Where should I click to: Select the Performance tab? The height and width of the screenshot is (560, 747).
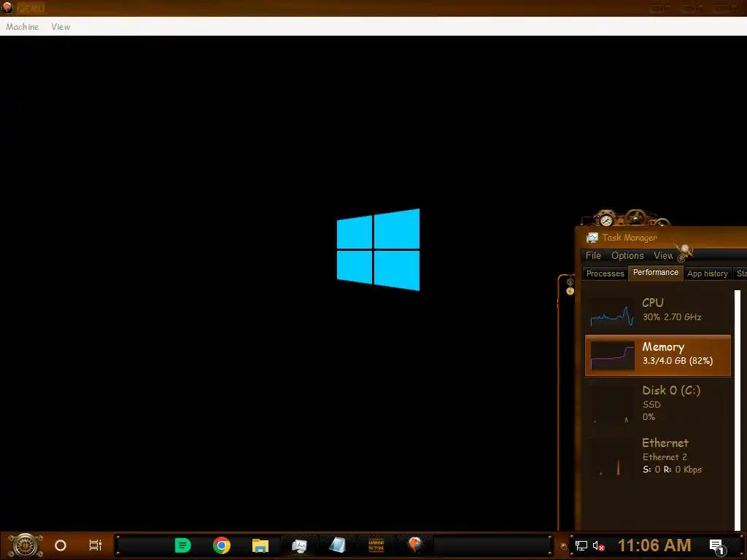656,273
